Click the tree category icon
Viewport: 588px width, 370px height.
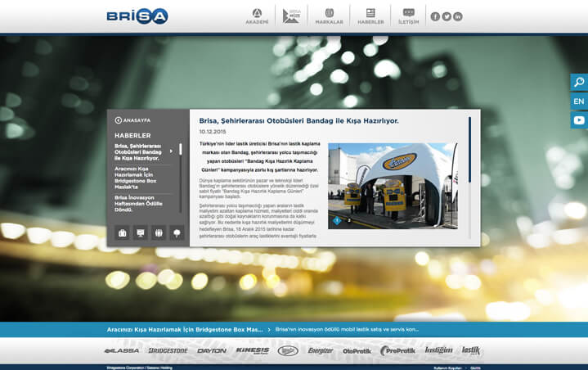coord(177,233)
